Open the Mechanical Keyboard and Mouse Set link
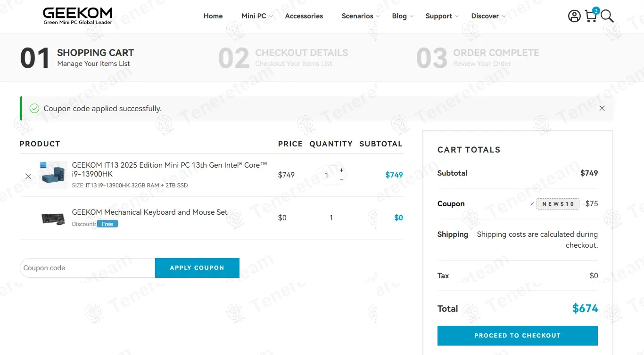 pyautogui.click(x=149, y=212)
